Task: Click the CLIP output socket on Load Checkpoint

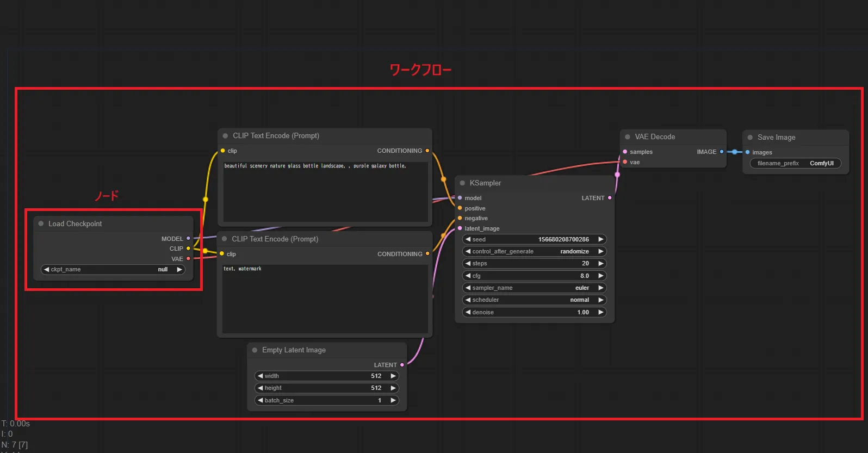Action: point(188,249)
